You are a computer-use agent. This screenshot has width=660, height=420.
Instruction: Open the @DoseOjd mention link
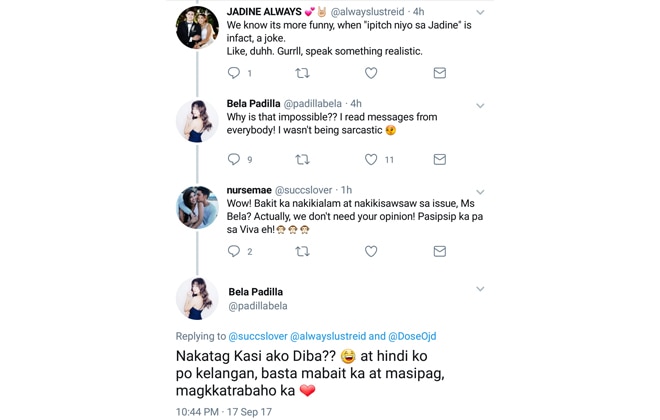click(412, 336)
